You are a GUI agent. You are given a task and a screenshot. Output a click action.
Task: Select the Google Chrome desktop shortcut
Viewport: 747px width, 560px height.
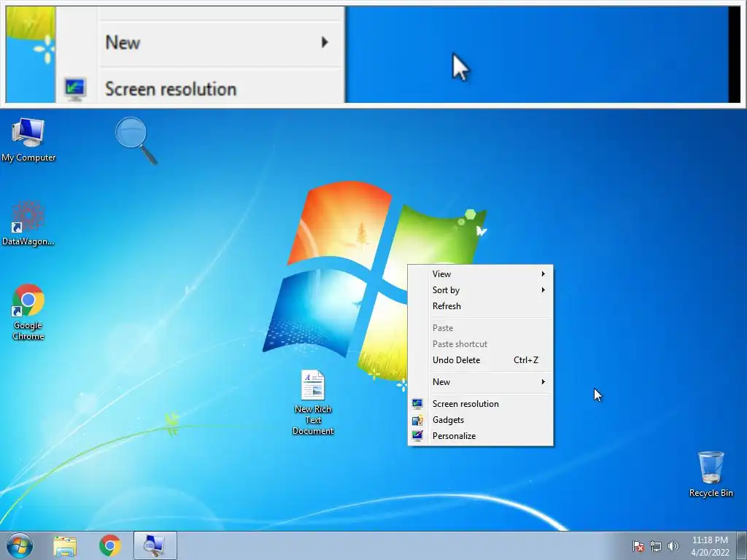[28, 312]
